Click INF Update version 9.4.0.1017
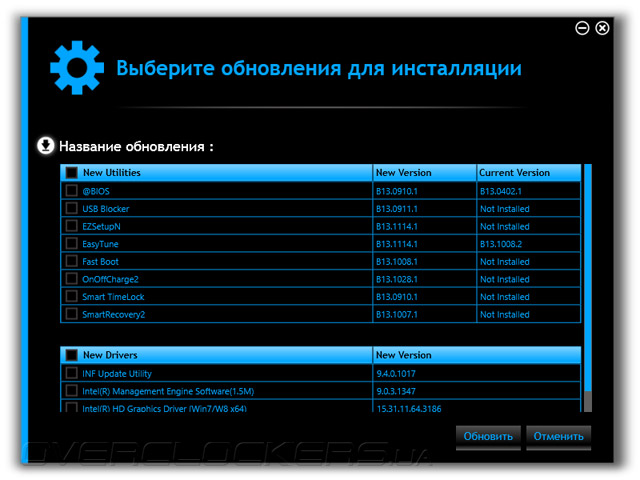 (396, 373)
